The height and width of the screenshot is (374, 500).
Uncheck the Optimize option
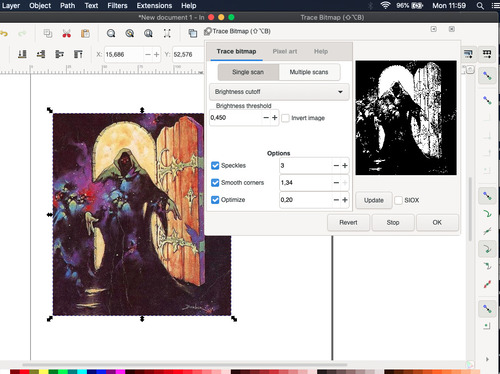click(x=215, y=200)
